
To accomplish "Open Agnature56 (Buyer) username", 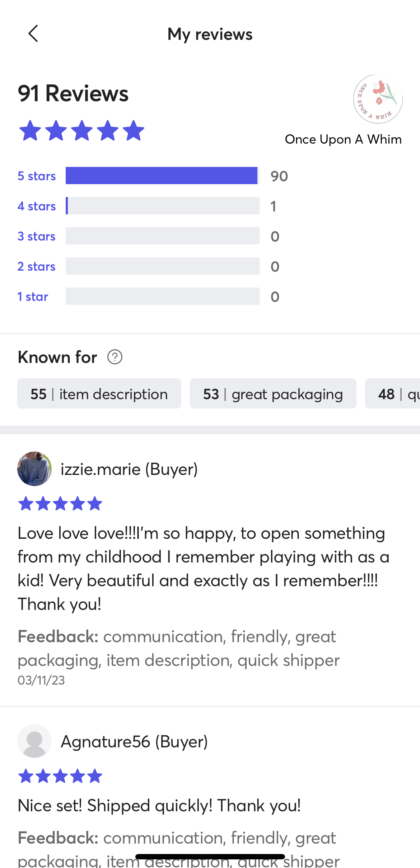I will pyautogui.click(x=134, y=742).
